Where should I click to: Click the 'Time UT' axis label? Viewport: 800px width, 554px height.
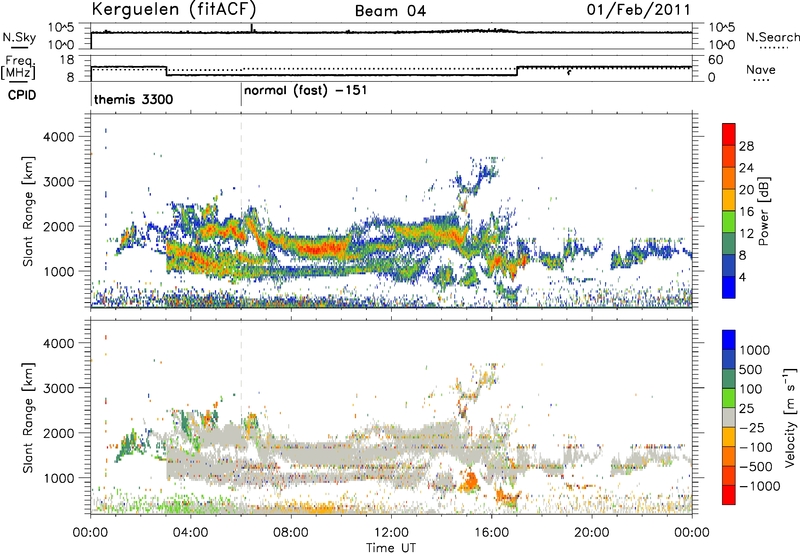point(391,548)
